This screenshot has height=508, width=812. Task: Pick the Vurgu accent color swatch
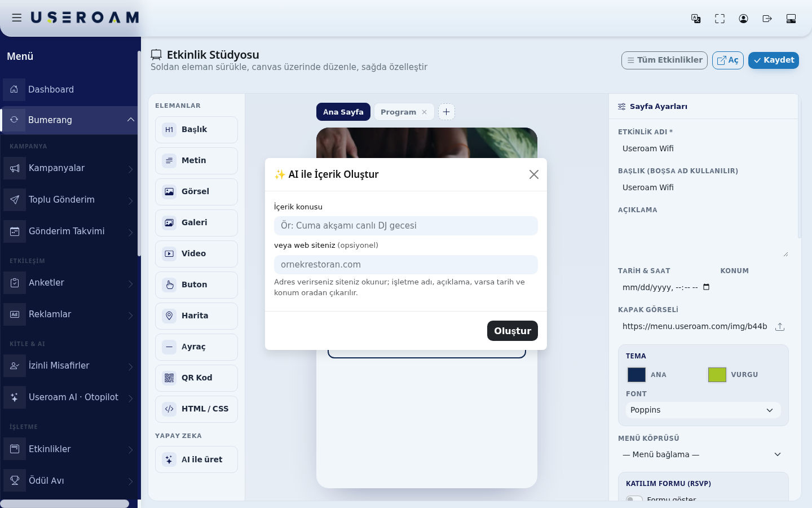click(x=717, y=375)
